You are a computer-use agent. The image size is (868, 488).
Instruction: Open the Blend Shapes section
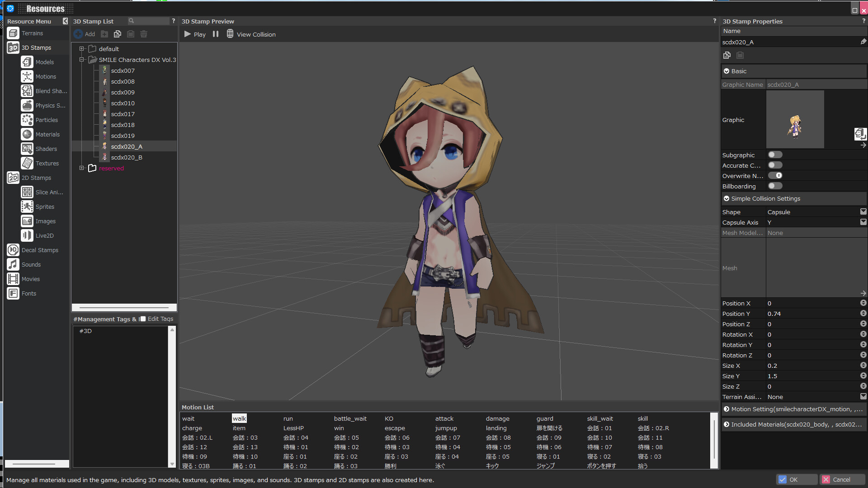[44, 91]
